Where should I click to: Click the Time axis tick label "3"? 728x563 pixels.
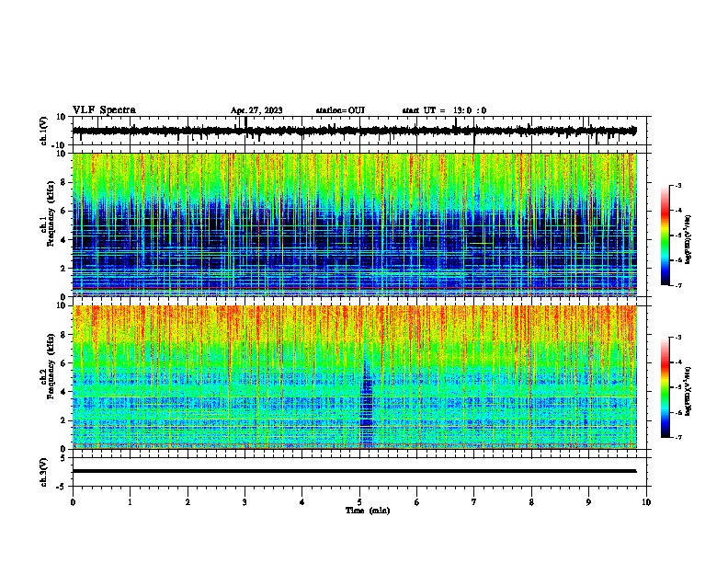(x=245, y=502)
